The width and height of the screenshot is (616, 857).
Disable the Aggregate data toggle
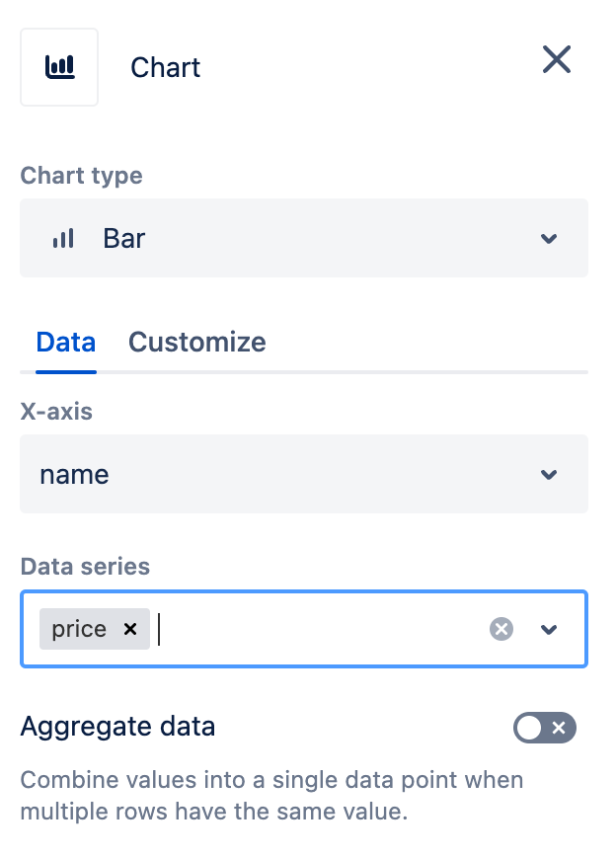545,728
